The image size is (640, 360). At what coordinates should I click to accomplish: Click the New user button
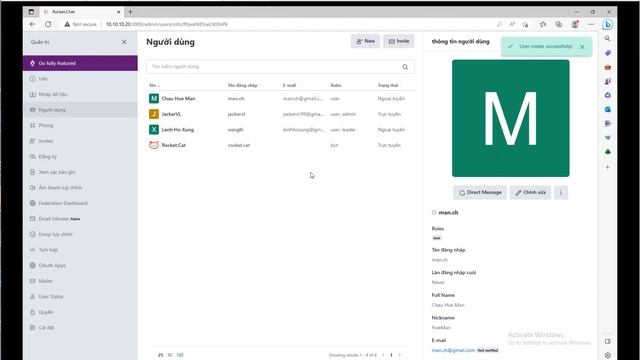(x=365, y=41)
